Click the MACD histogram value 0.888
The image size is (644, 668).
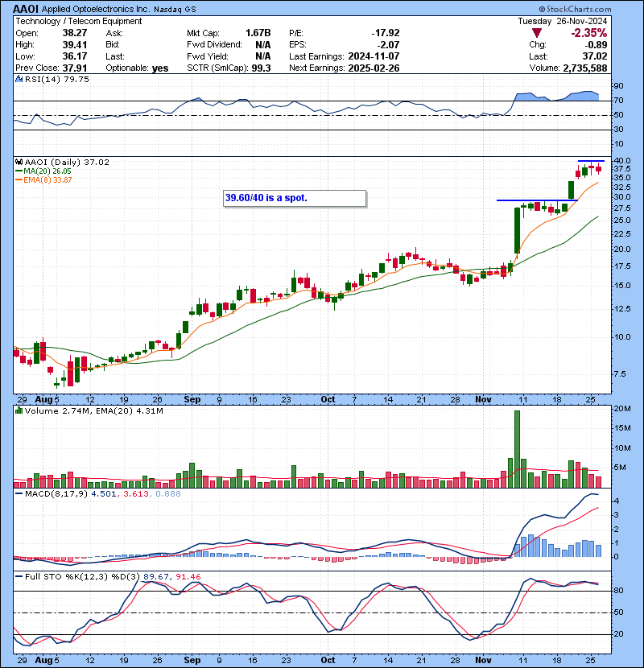click(x=168, y=494)
